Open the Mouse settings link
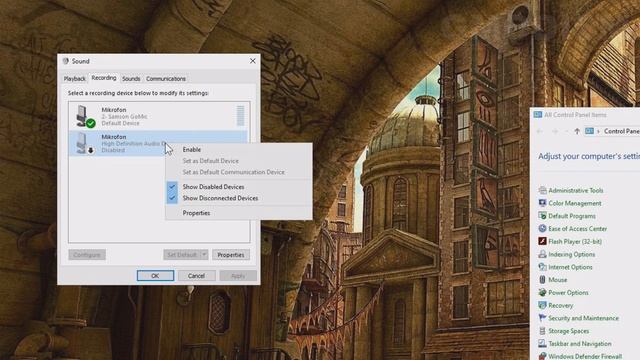 point(558,280)
